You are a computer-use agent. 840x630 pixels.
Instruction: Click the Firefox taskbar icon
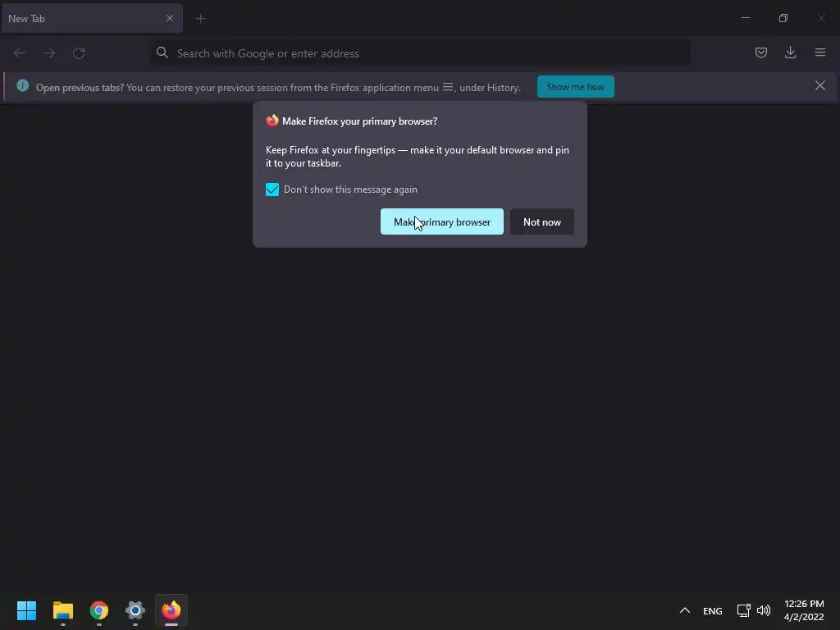click(x=171, y=610)
